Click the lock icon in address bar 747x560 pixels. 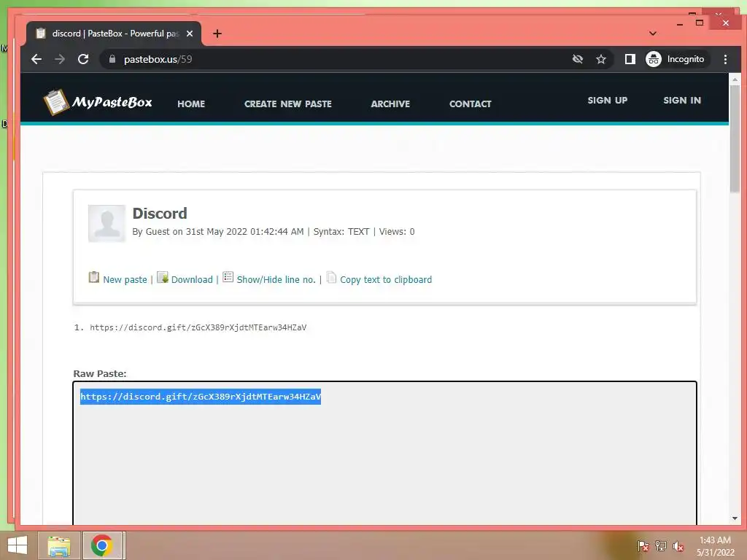click(112, 59)
